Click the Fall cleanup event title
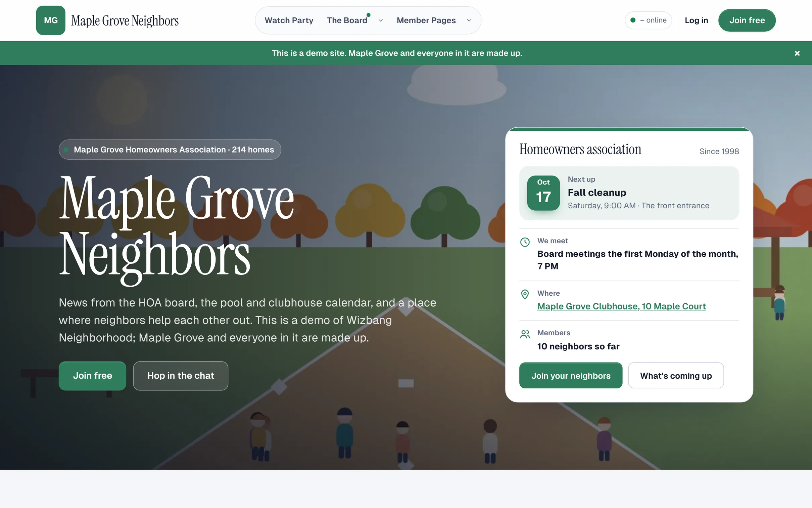 coord(597,193)
